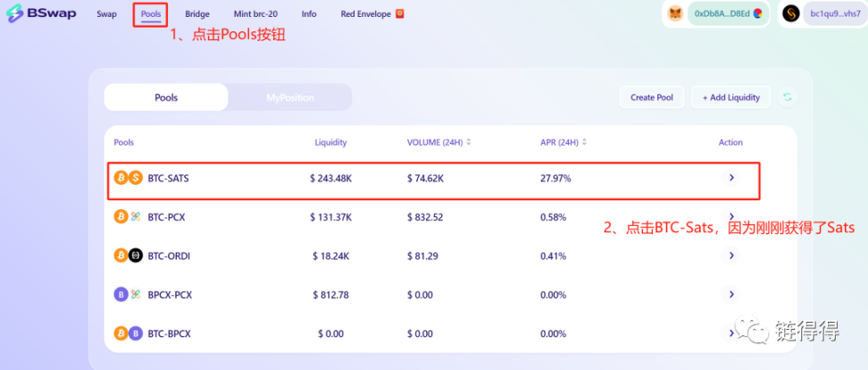Click the Create Pool button
868x370 pixels.
(652, 97)
